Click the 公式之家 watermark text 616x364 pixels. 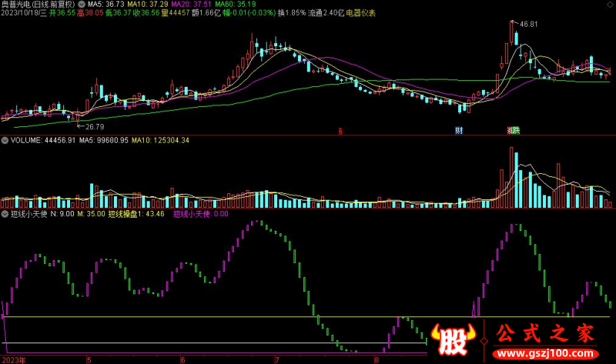point(546,334)
